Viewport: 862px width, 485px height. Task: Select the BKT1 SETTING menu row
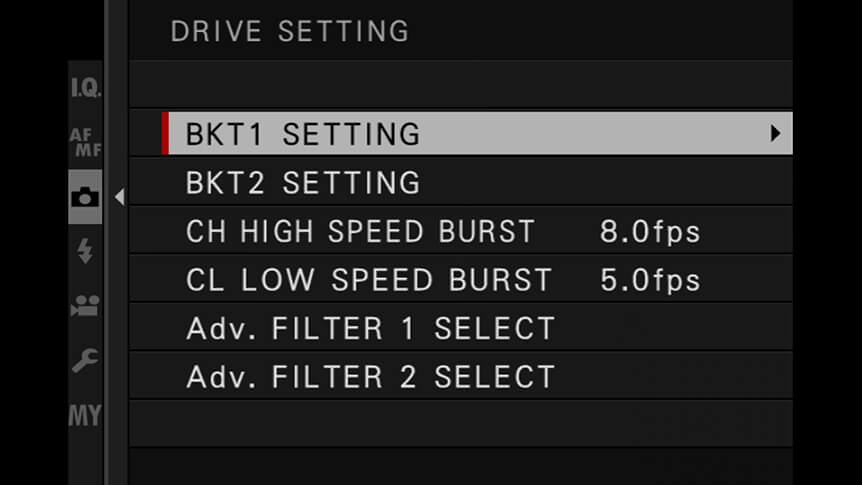pos(477,134)
